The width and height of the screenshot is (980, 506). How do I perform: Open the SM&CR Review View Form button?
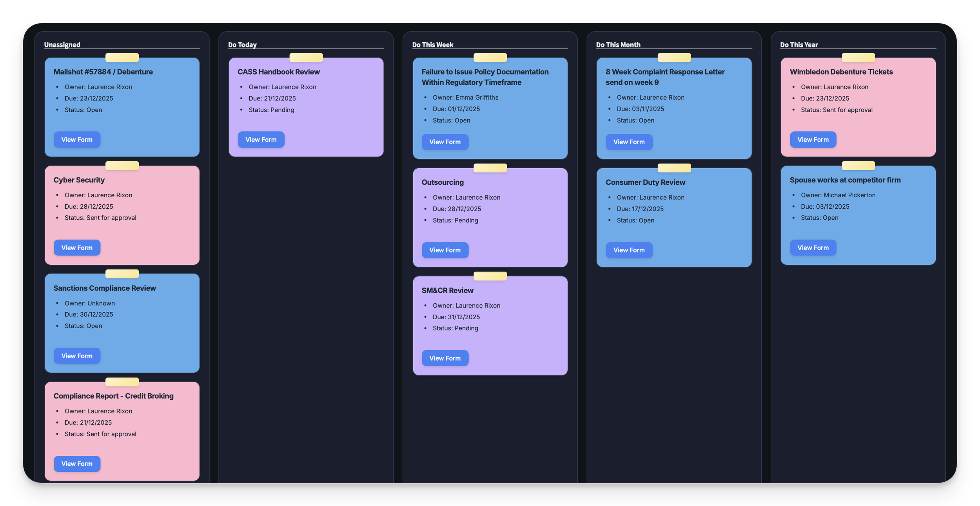(445, 358)
